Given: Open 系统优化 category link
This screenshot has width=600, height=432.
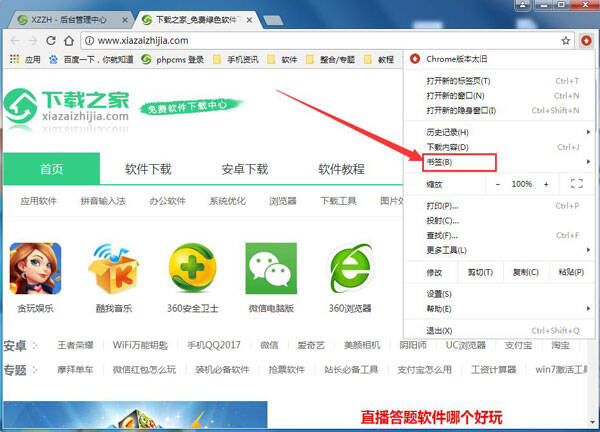Looking at the screenshot, I should 227,201.
